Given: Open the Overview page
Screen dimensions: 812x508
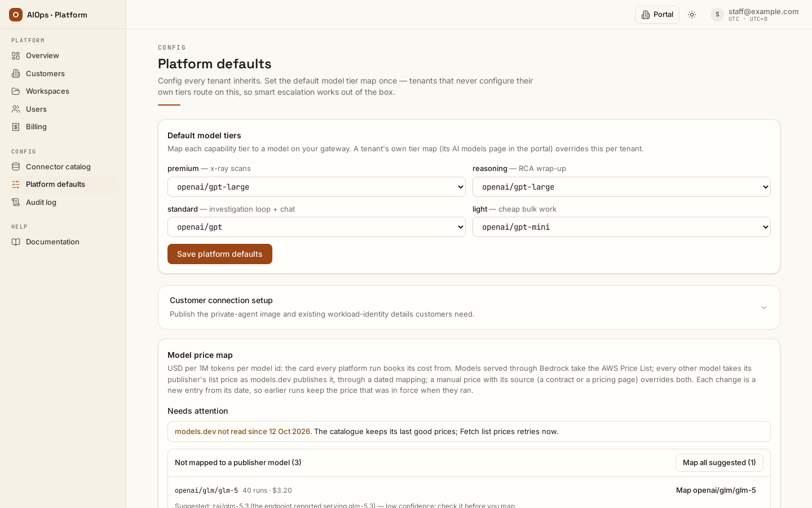Looking at the screenshot, I should point(63,56).
